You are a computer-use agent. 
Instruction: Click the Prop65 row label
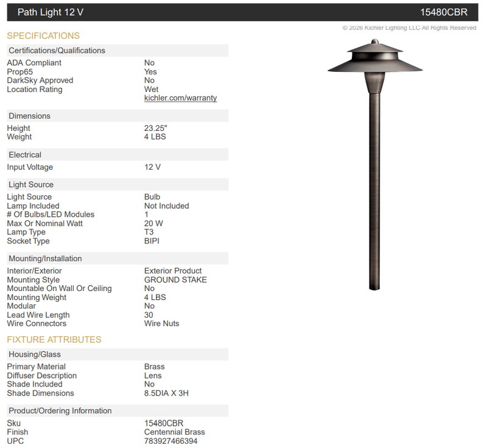pyautogui.click(x=19, y=72)
